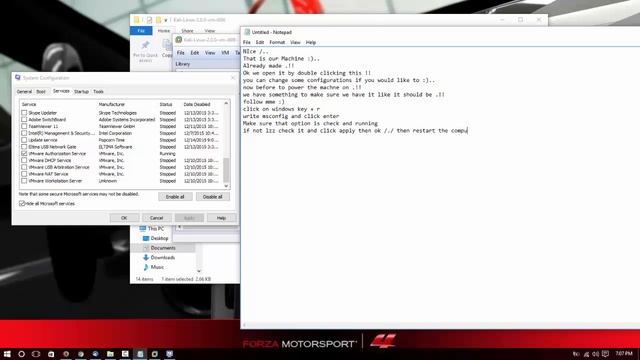Open the Action Center notification icon

[605, 354]
